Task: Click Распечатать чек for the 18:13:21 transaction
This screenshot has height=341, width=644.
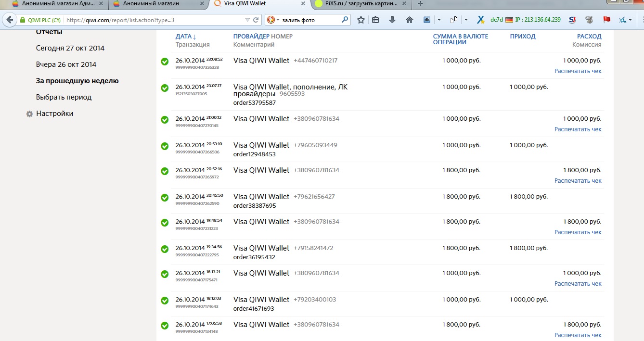Action: click(578, 284)
